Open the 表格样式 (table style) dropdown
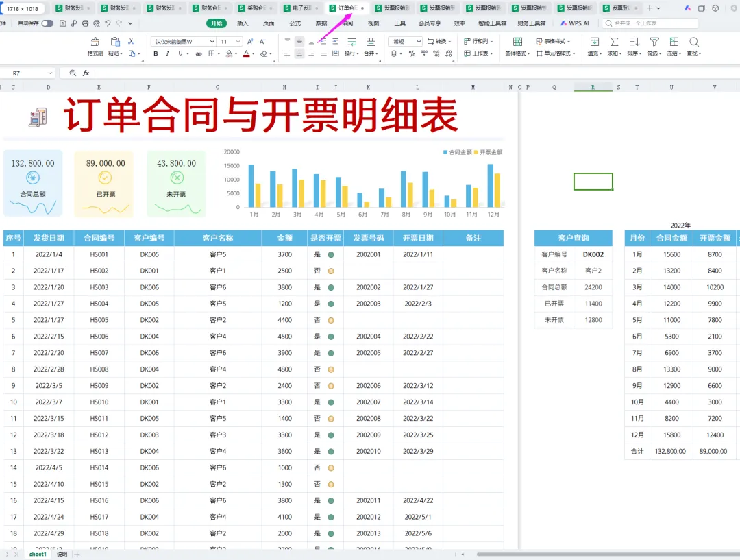Viewport: 740px width, 560px height. click(x=553, y=42)
